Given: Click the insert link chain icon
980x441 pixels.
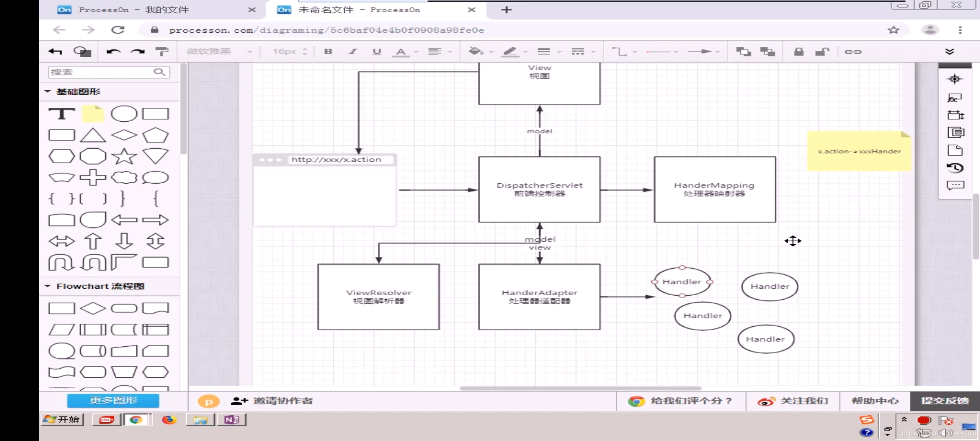Looking at the screenshot, I should [x=853, y=51].
